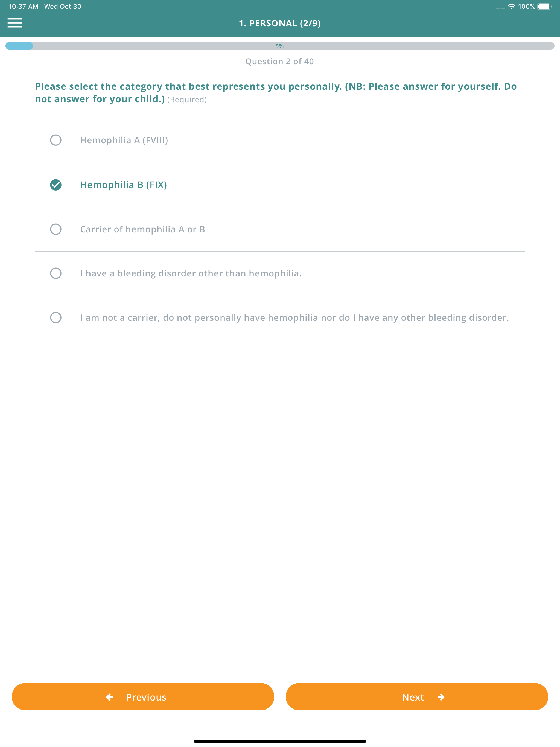
Task: Go to the Next question
Action: coord(417,697)
